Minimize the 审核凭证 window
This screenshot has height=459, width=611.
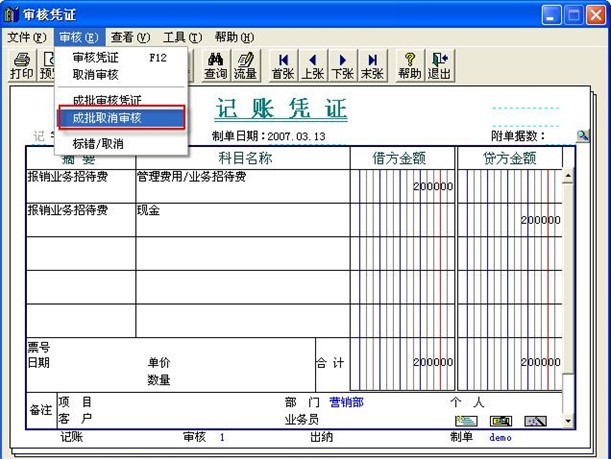(x=551, y=15)
